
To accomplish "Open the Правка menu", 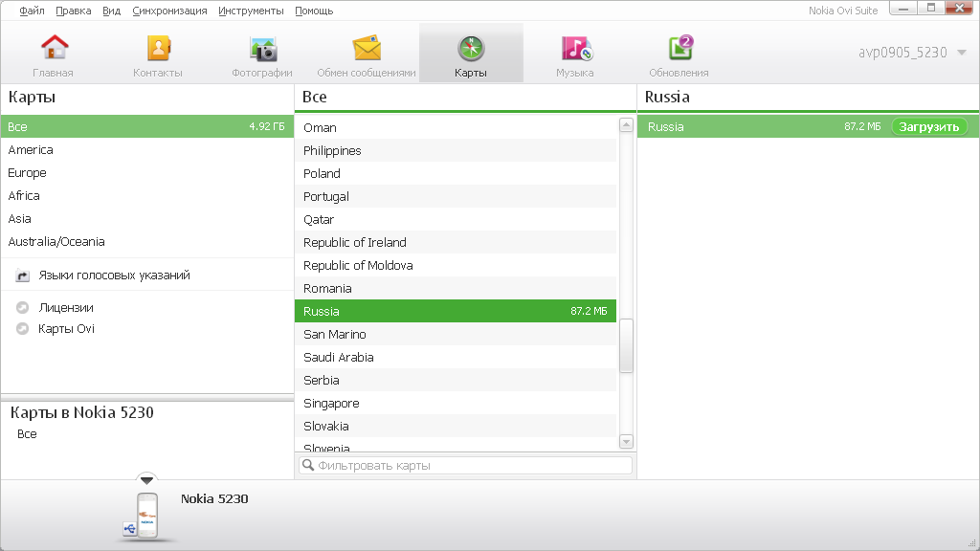I will [73, 11].
